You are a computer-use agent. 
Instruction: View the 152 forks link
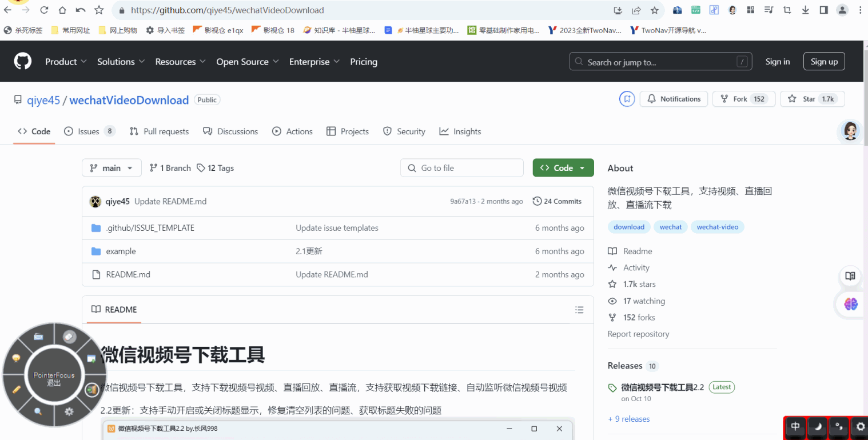(631, 317)
